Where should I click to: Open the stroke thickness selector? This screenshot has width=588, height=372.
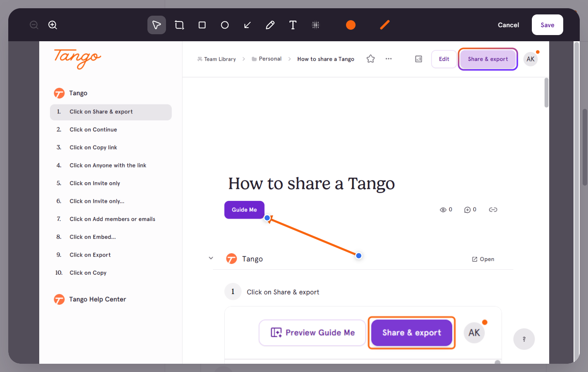[x=384, y=25]
